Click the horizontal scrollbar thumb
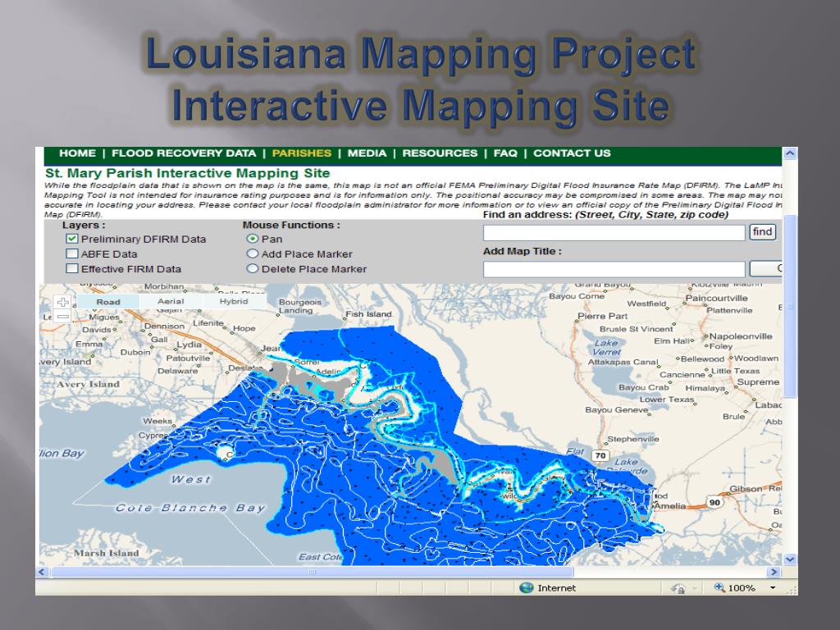This screenshot has width=840, height=630. [312, 572]
